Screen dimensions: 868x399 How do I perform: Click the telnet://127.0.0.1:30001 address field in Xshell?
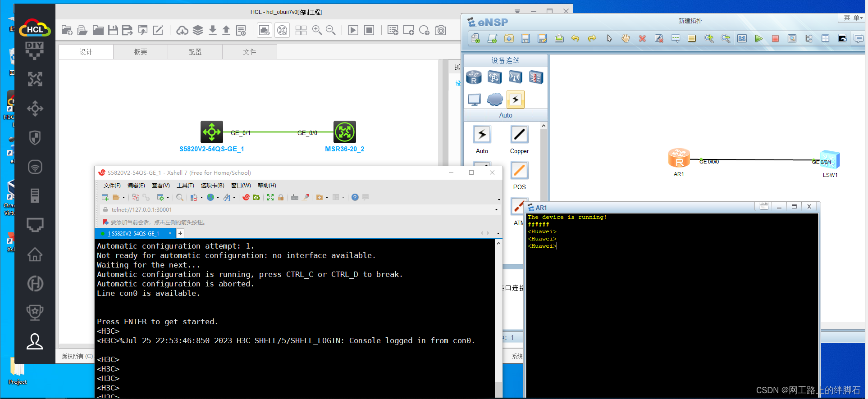tap(297, 210)
